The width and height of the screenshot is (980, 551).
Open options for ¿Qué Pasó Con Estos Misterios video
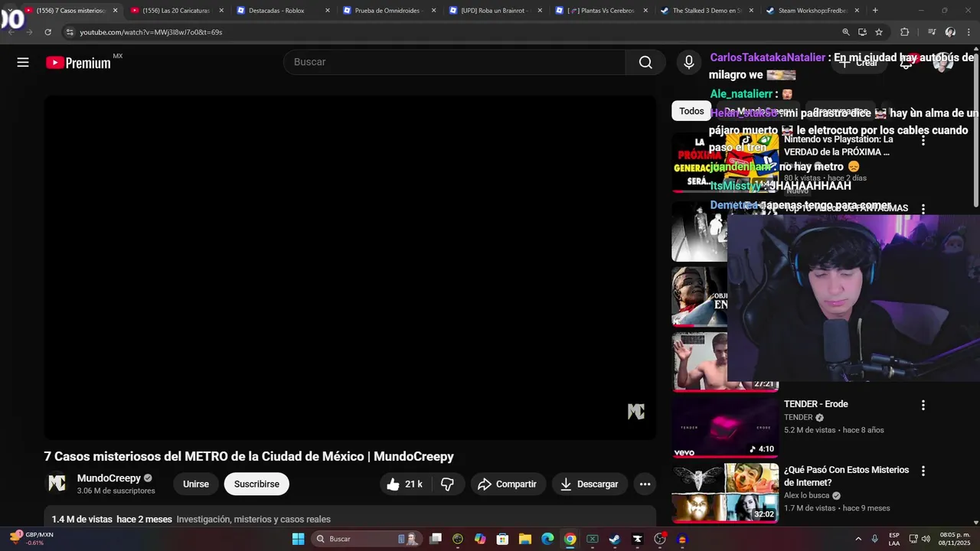(923, 471)
